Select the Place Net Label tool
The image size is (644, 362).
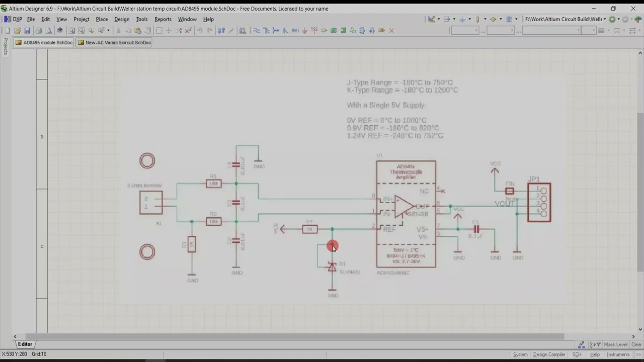click(x=295, y=31)
